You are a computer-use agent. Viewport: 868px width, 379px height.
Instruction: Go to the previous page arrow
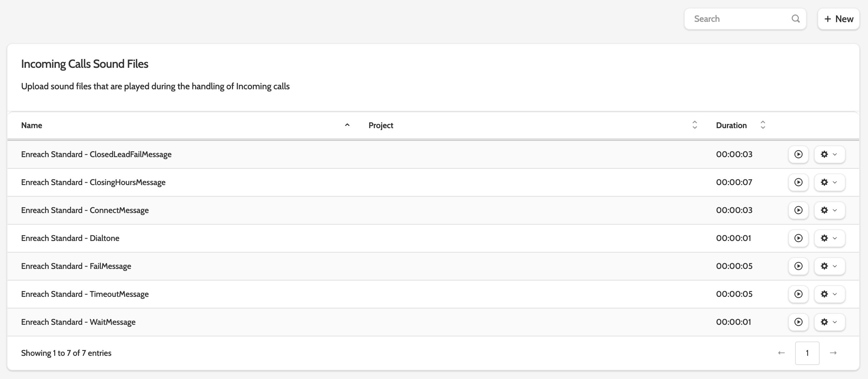click(x=781, y=353)
